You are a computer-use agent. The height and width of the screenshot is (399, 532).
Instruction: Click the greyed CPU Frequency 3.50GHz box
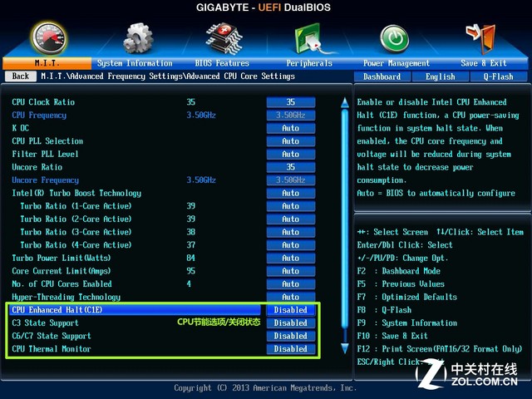pos(291,116)
